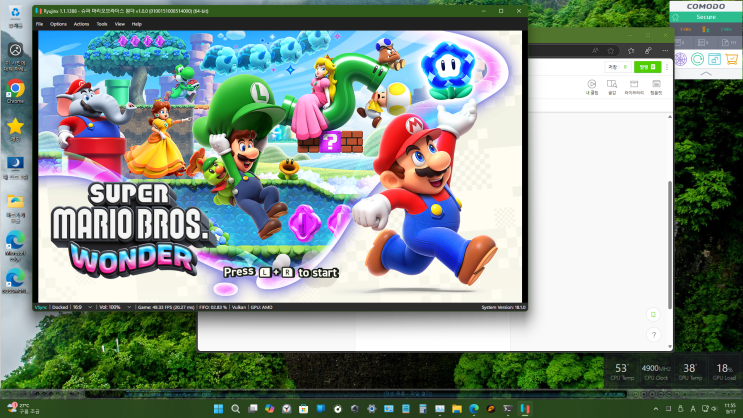Click the Secure status in COMODO widget

click(706, 17)
